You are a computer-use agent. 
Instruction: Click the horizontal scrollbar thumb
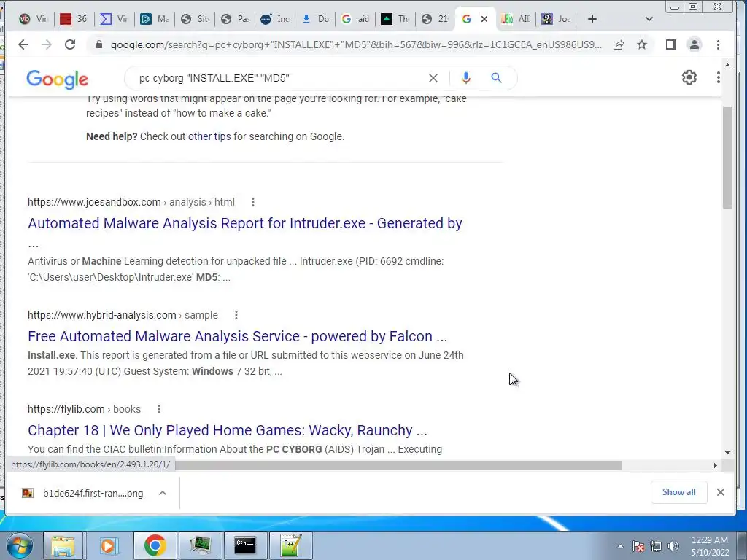[x=398, y=465]
